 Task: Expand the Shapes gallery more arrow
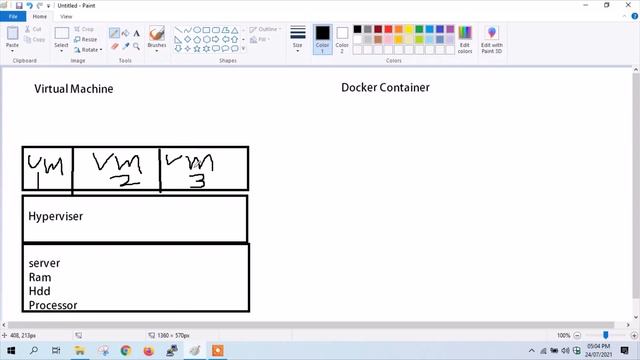coord(244,49)
